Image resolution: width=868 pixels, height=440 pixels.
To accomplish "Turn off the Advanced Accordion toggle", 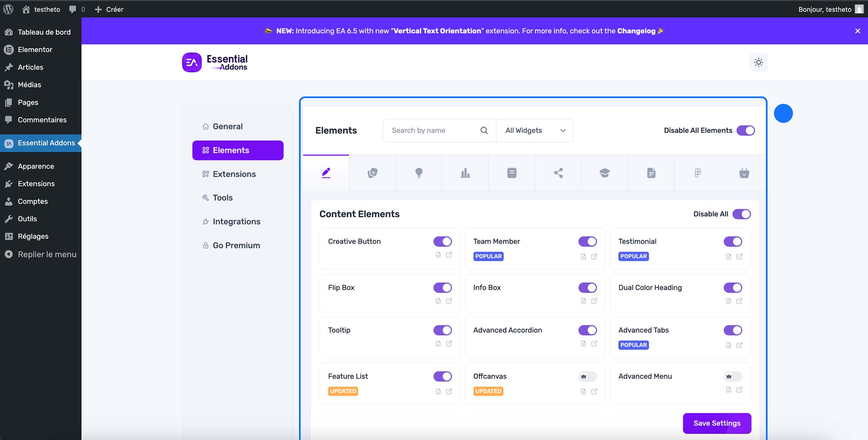I will pos(587,330).
